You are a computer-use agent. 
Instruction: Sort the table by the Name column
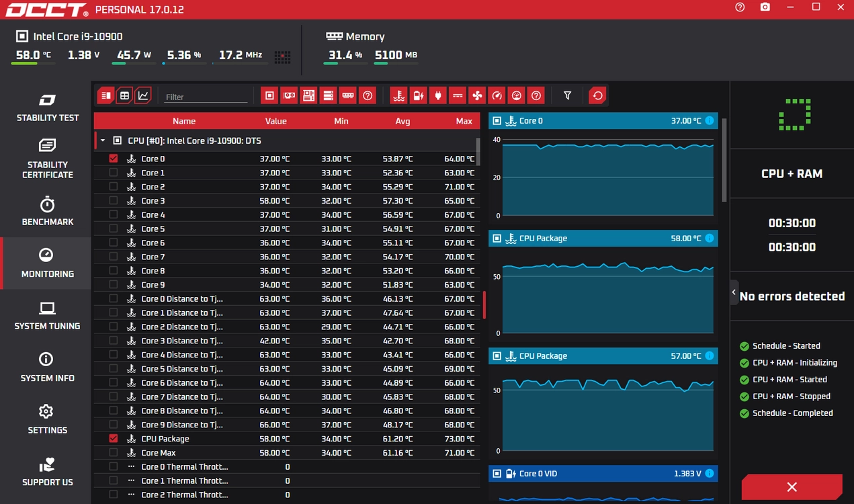click(x=183, y=122)
